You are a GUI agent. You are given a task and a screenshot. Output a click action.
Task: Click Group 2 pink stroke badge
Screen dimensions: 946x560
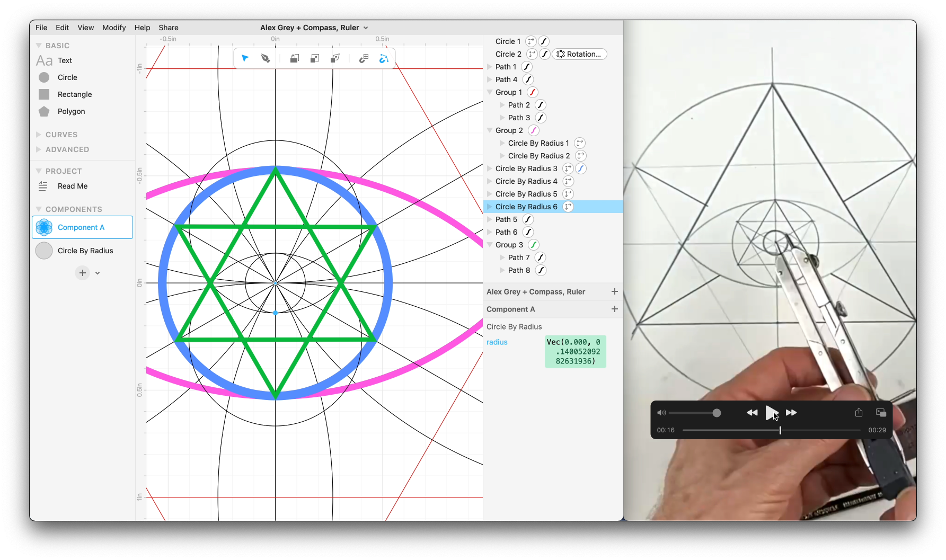click(534, 130)
